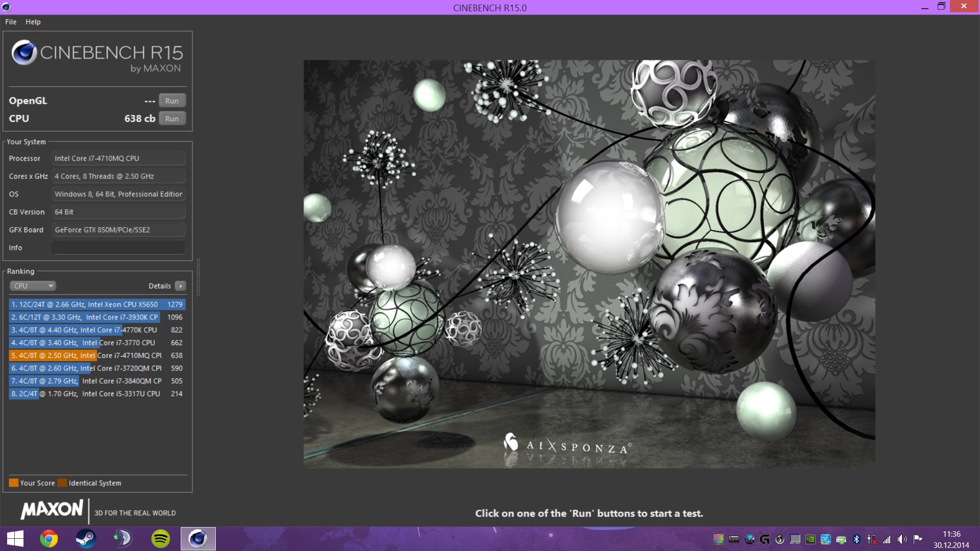Select the highlighted i7-4710MQ ranking row
The height and width of the screenshot is (551, 980).
tap(97, 355)
